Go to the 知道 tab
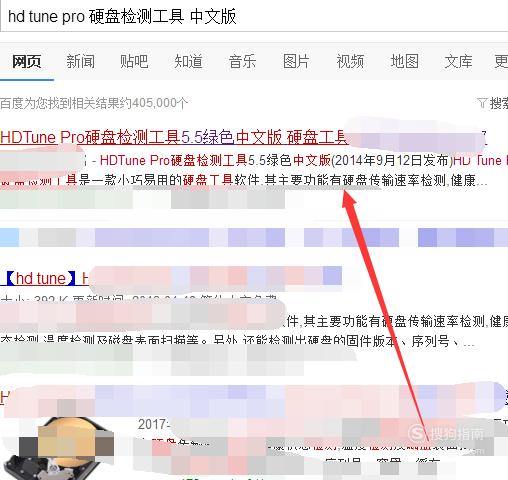Image resolution: width=508 pixels, height=480 pixels. click(x=188, y=61)
